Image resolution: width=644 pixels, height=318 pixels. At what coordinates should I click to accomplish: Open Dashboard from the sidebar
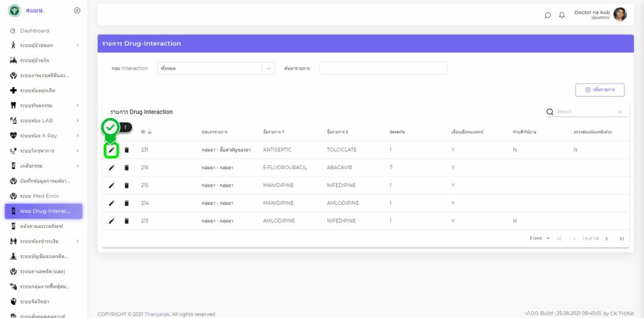34,31
